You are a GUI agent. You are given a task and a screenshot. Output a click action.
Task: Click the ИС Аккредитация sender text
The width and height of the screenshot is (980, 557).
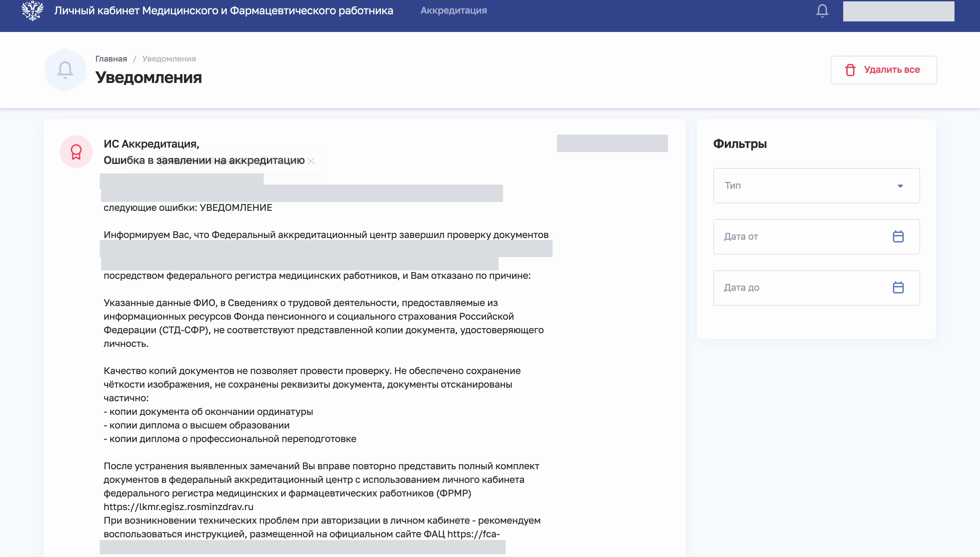point(152,144)
